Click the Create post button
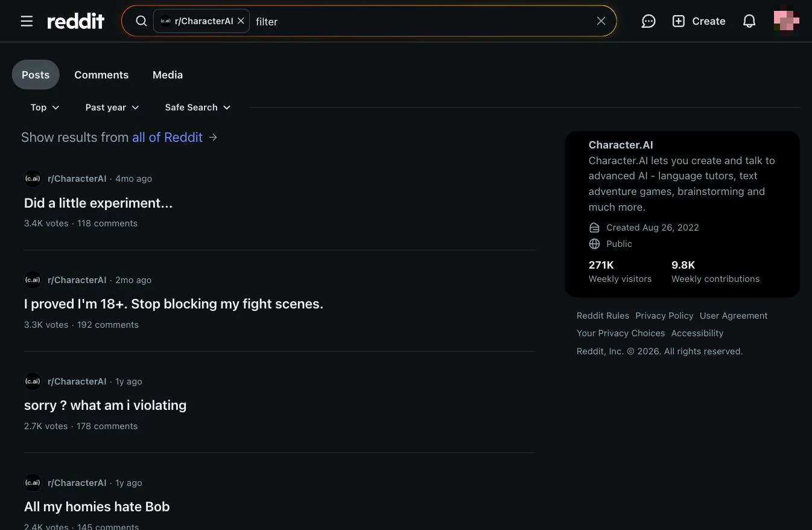The height and width of the screenshot is (530, 812). (x=699, y=21)
